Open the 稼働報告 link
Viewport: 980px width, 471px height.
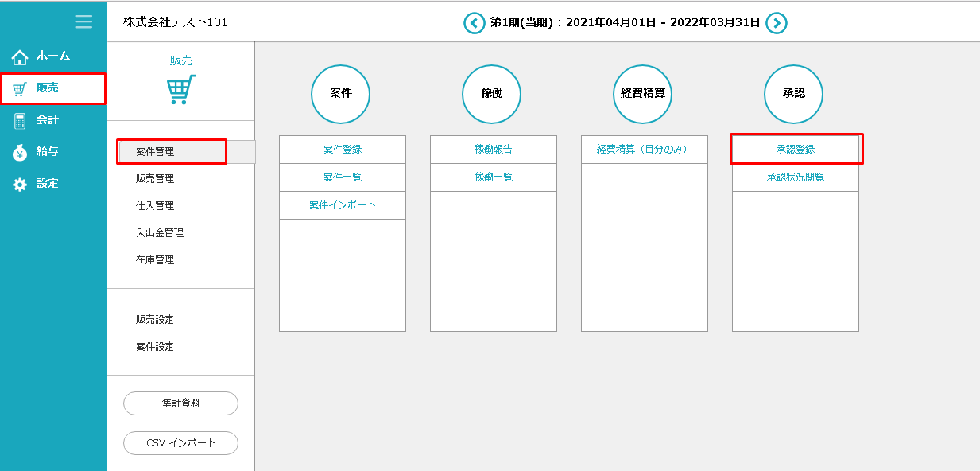[494, 150]
